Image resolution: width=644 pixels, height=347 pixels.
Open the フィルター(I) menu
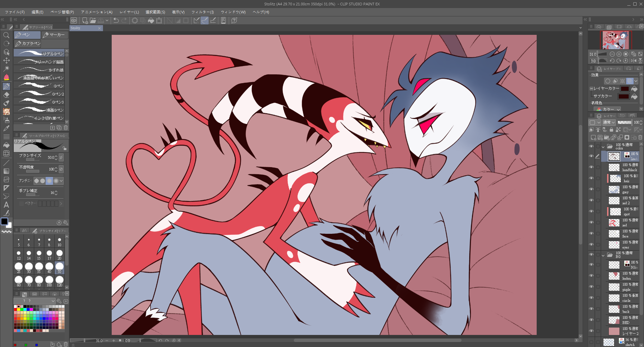coord(203,12)
